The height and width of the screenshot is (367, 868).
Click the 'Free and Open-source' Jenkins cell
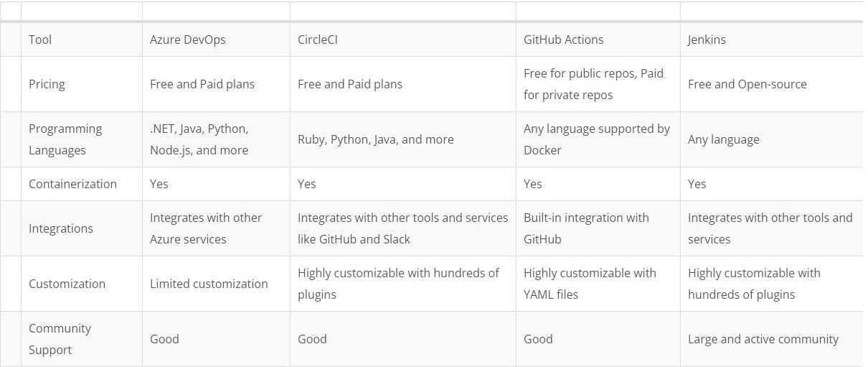pos(772,84)
